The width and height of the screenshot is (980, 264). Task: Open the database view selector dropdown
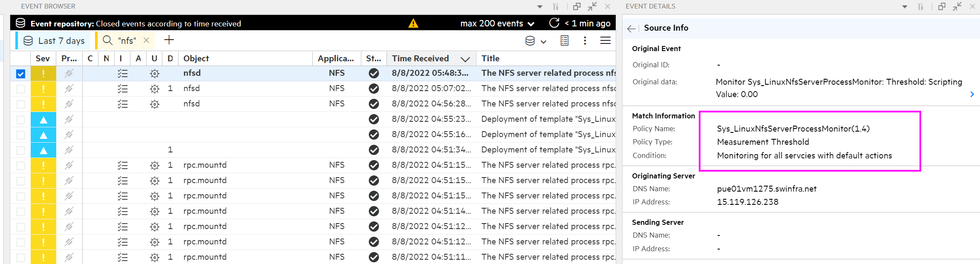click(535, 41)
